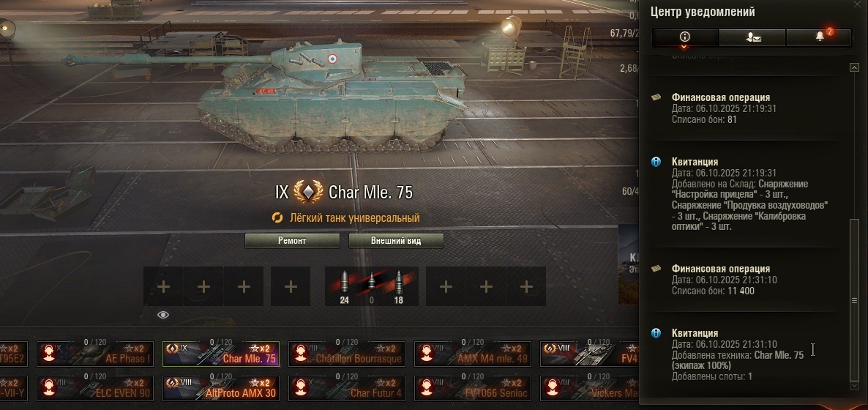Add a consumable in the last empty slot
The image size is (868, 410).
click(x=526, y=286)
